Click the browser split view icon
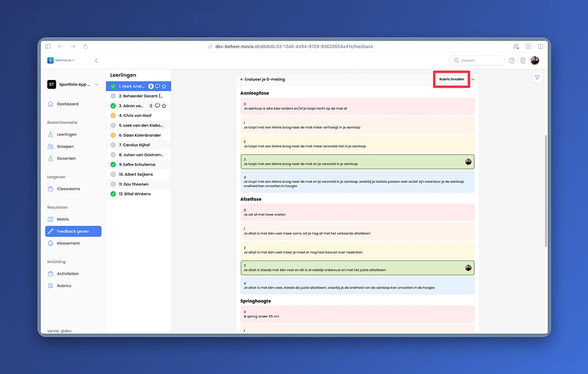The image size is (588, 374). coord(541,47)
